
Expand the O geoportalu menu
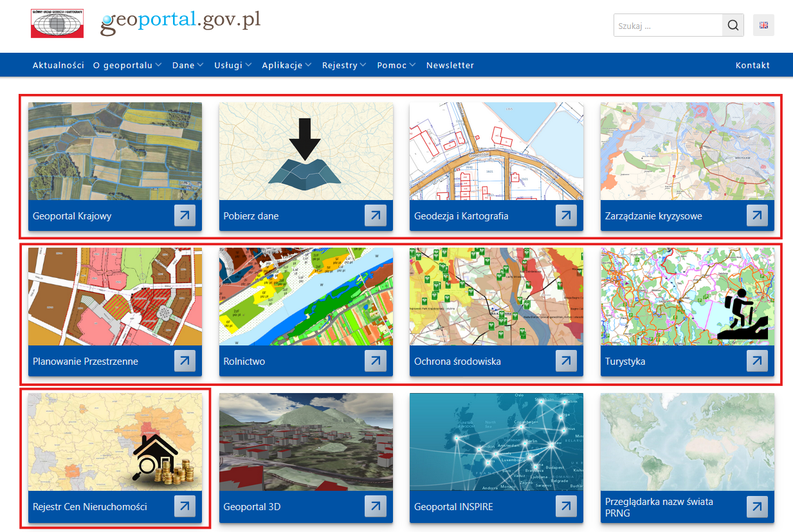(127, 65)
